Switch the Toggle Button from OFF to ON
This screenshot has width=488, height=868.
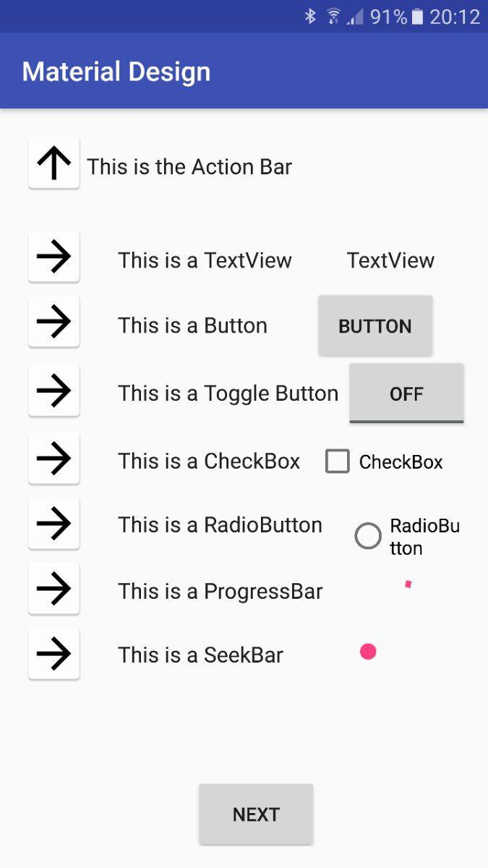406,393
